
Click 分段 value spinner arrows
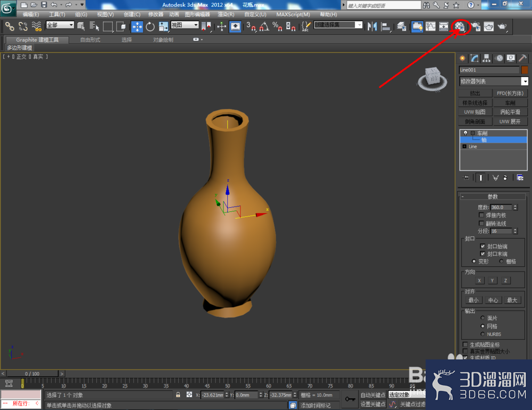click(x=516, y=231)
